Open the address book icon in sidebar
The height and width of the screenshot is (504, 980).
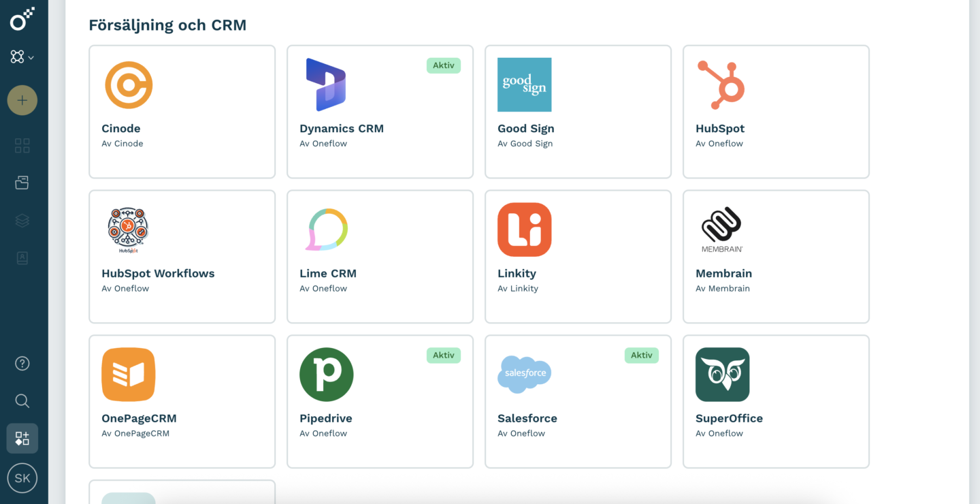[x=22, y=257]
